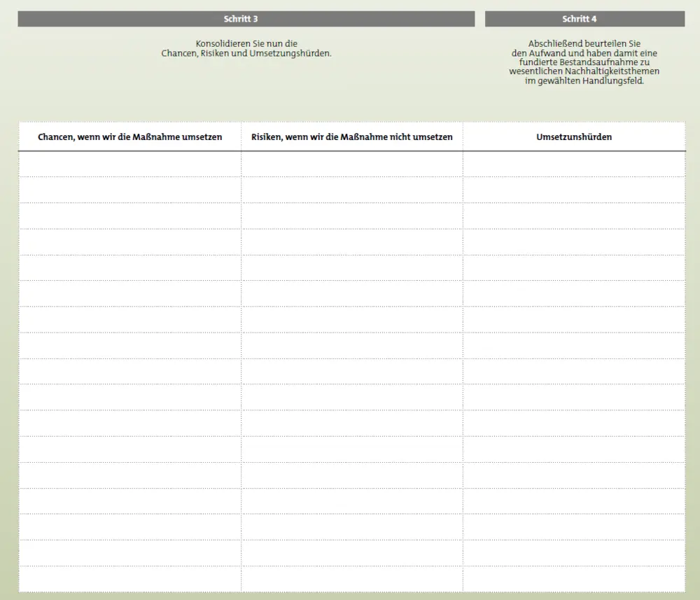Click the second row cell in Risiken column

coord(351,190)
